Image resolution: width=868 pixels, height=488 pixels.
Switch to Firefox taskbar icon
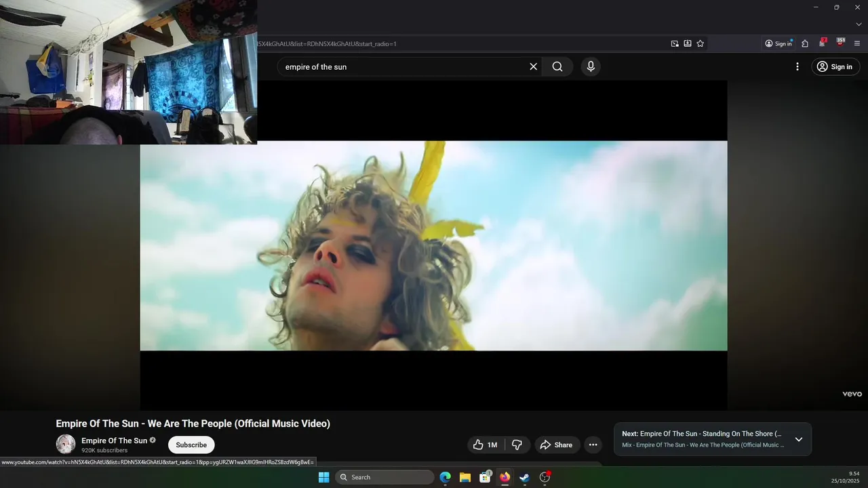point(505,477)
